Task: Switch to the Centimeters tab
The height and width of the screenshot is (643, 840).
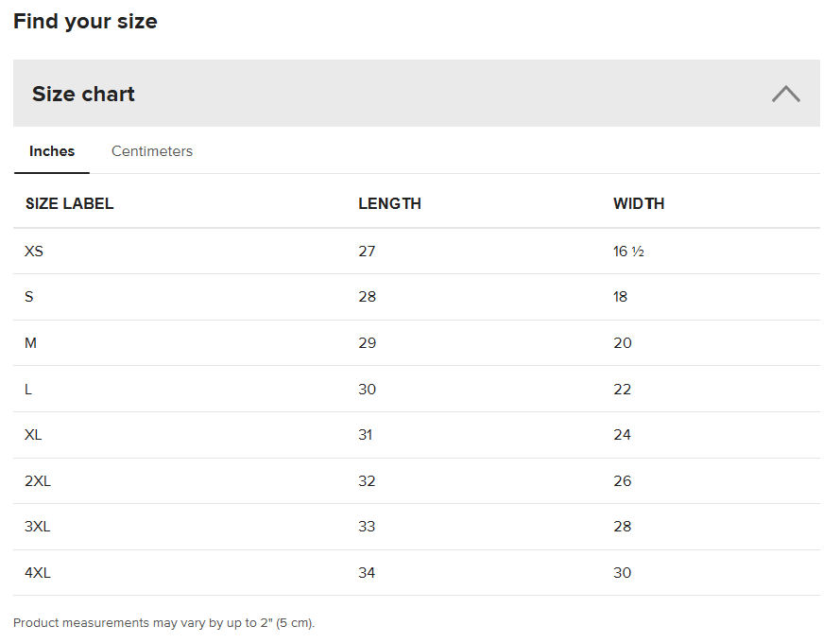Action: pyautogui.click(x=151, y=151)
